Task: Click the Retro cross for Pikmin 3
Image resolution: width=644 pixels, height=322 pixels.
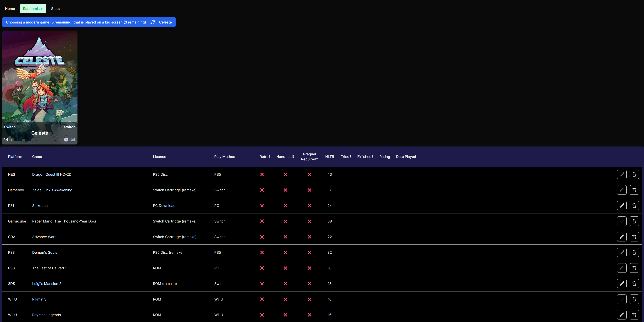Action: 262,299
